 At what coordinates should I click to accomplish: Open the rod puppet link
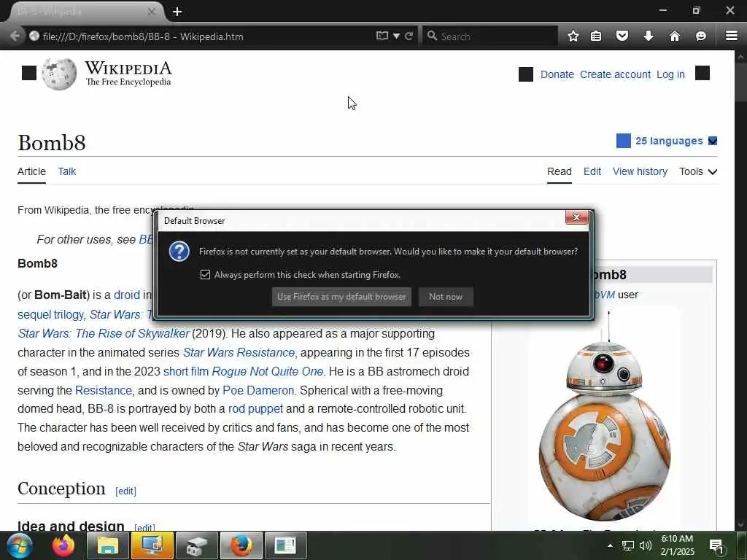255,408
